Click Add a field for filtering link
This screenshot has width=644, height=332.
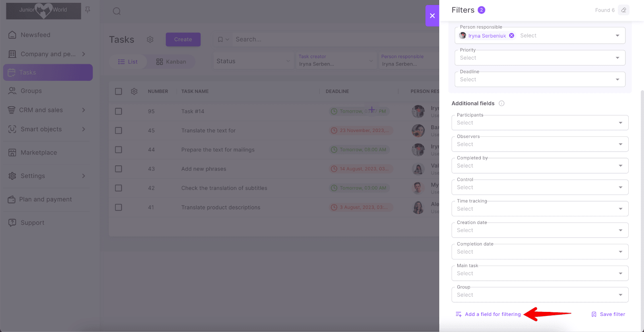[493, 314]
